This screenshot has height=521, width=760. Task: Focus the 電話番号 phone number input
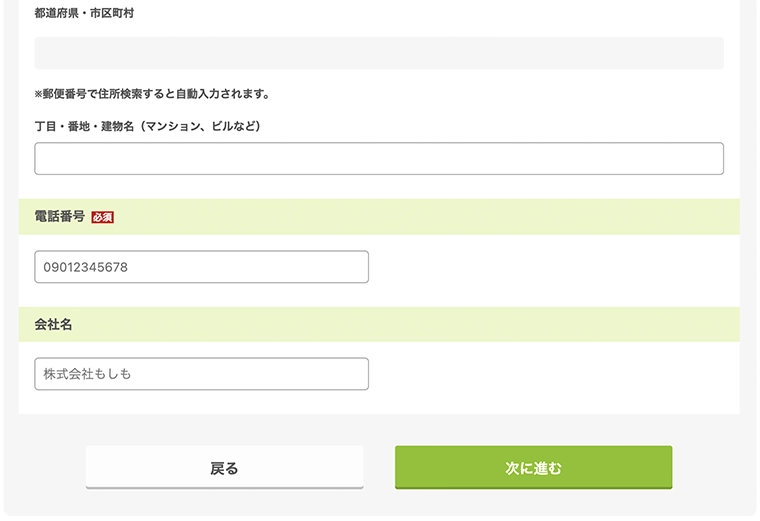tap(201, 267)
